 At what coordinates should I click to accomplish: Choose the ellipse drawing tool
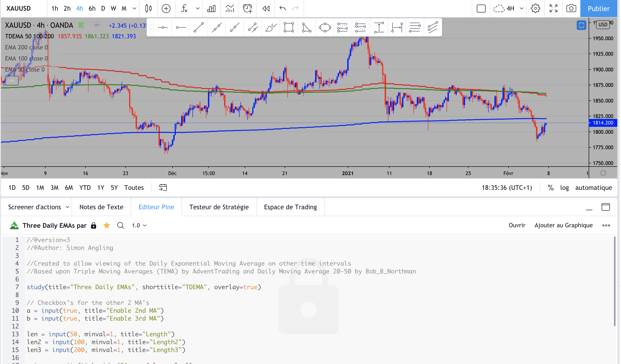point(325,27)
